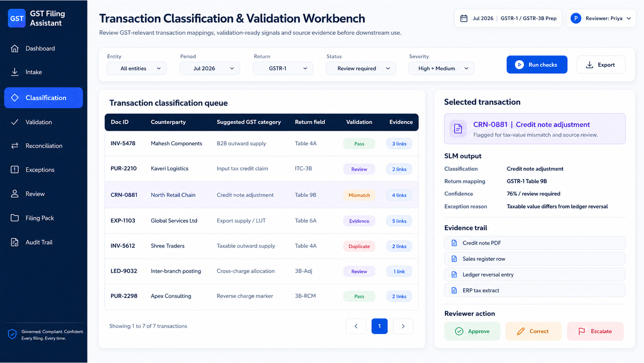The width and height of the screenshot is (644, 363).
Task: Open Reconciliation arrows icon in sidebar
Action: (15, 146)
